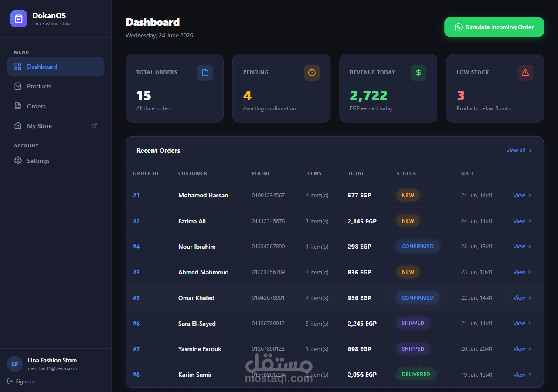
Task: Click customer name Omar Khaled
Action: click(x=196, y=298)
